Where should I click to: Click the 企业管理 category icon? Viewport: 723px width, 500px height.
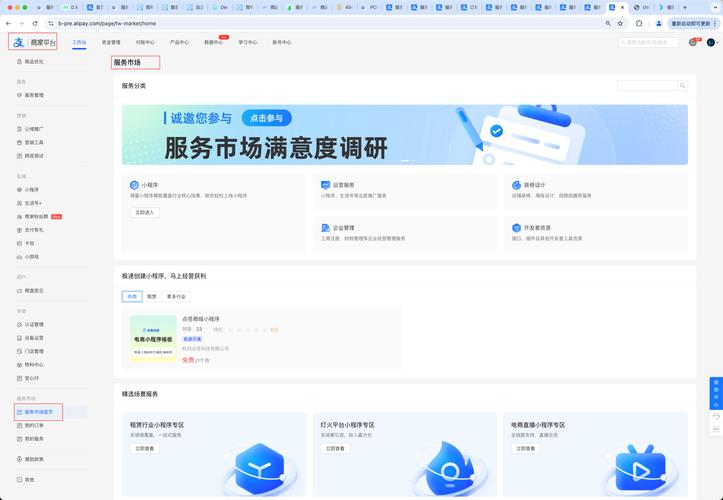tap(325, 228)
